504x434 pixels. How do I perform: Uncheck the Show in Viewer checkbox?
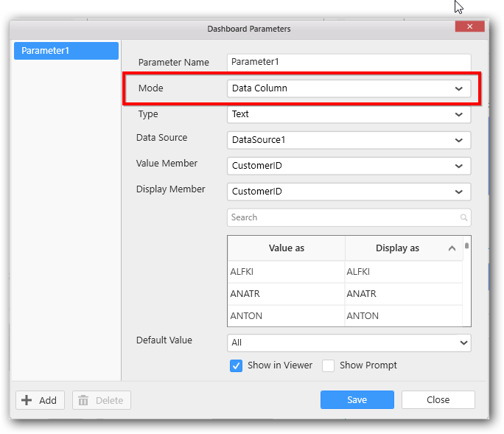click(237, 365)
